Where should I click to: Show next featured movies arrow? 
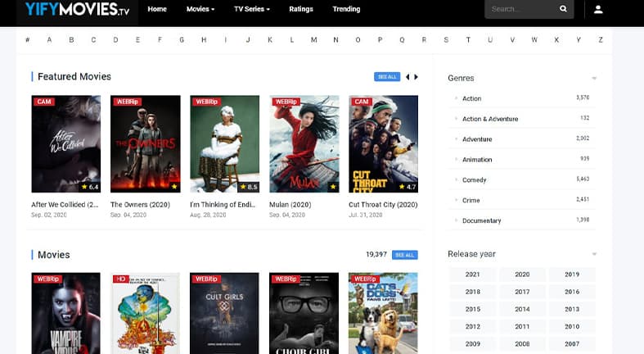coord(416,77)
